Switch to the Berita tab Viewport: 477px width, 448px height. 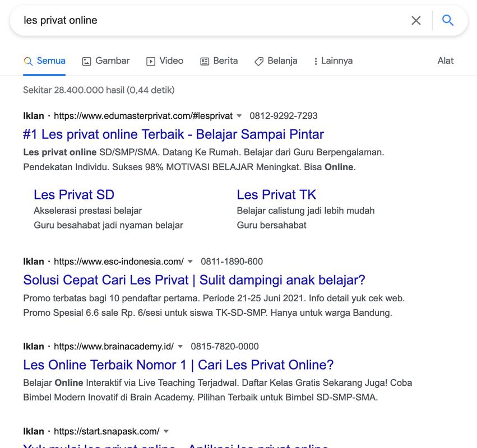(x=225, y=61)
